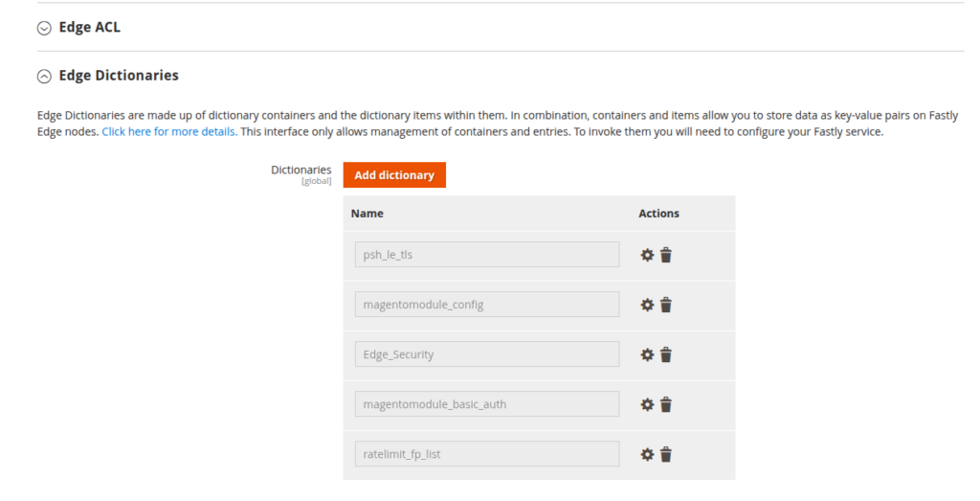Focus the Edge_Security name input

(487, 354)
